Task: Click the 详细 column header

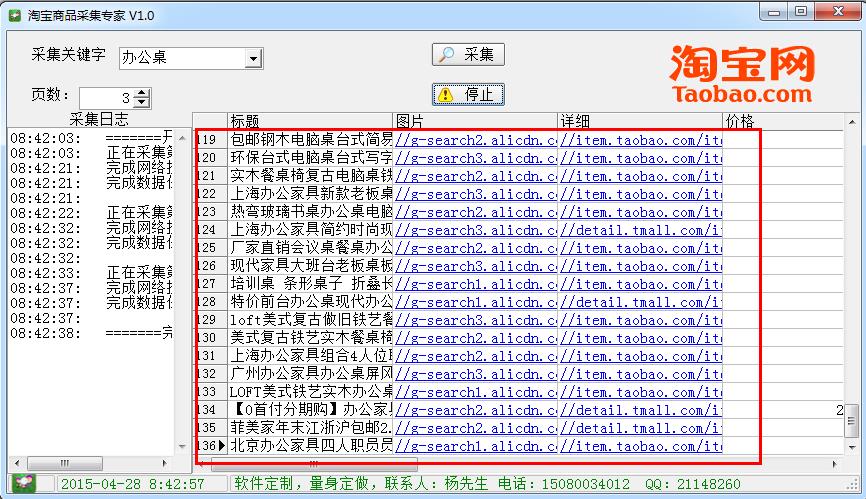Action: pos(639,121)
